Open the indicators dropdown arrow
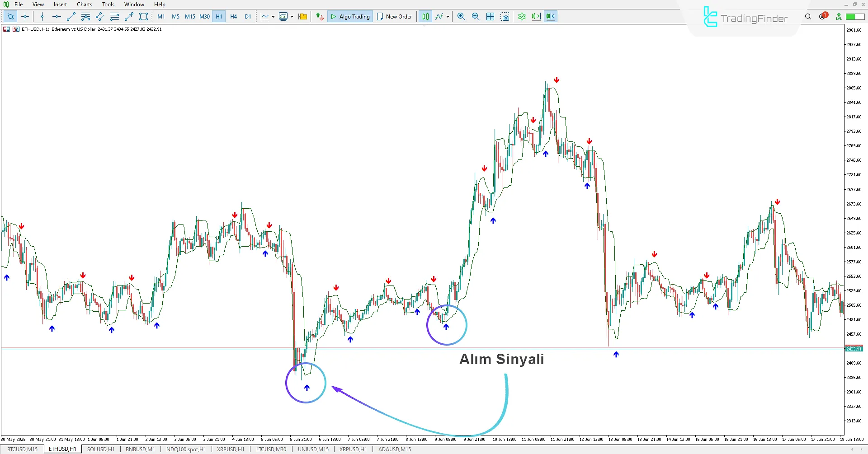 447,16
